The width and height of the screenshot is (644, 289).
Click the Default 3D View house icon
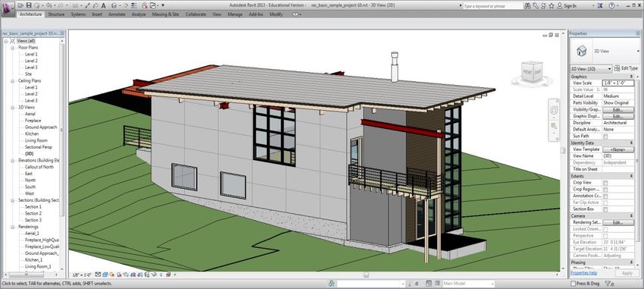(114, 5)
